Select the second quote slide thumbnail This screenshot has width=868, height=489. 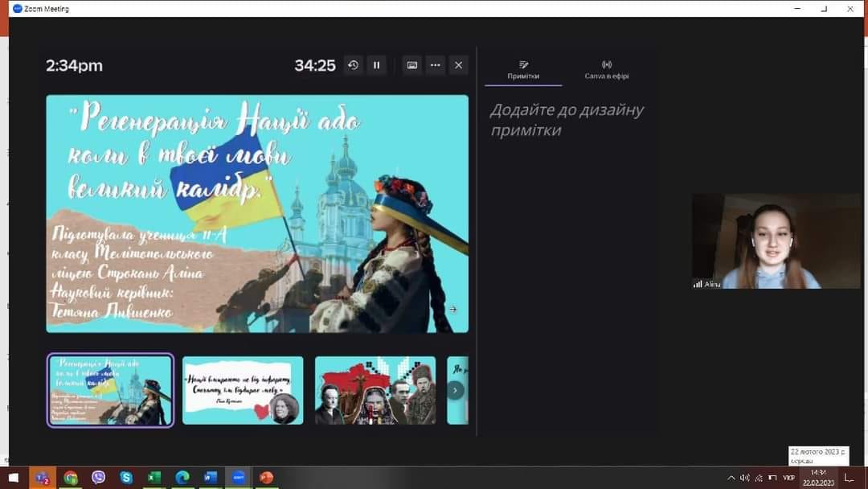243,390
